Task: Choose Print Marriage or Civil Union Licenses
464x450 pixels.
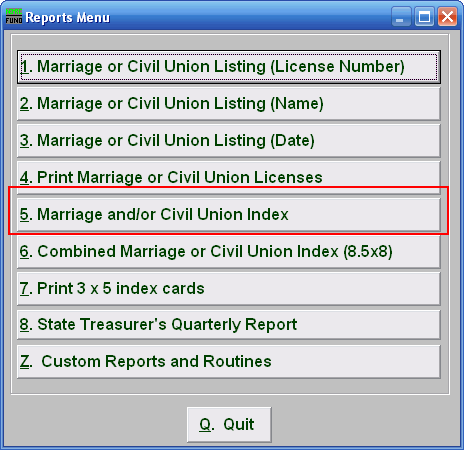Action: tap(229, 177)
